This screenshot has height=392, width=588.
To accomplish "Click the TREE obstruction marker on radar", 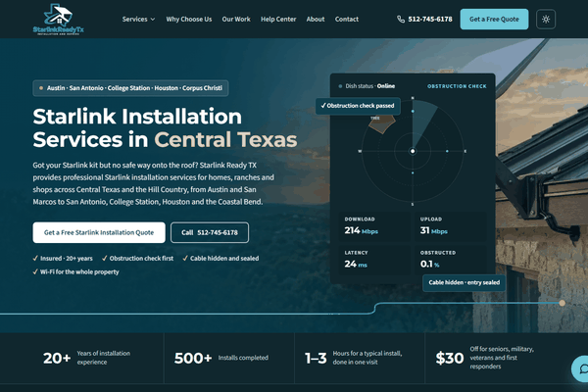I will (381, 124).
